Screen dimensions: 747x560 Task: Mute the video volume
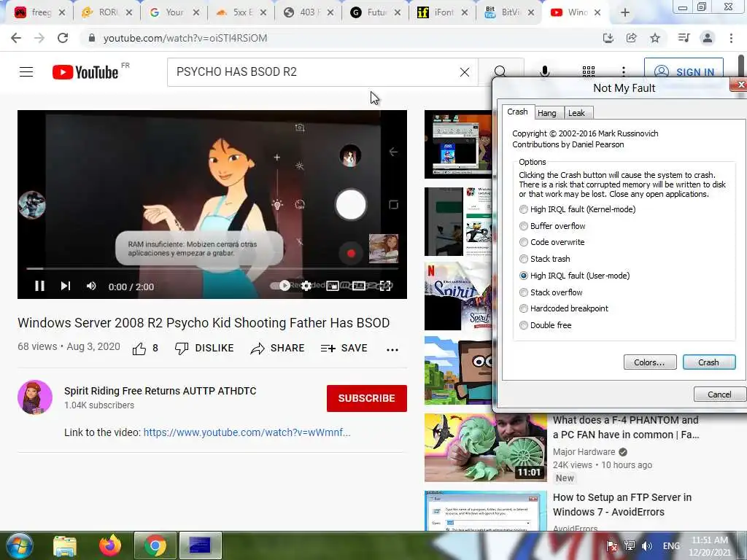tap(91, 286)
